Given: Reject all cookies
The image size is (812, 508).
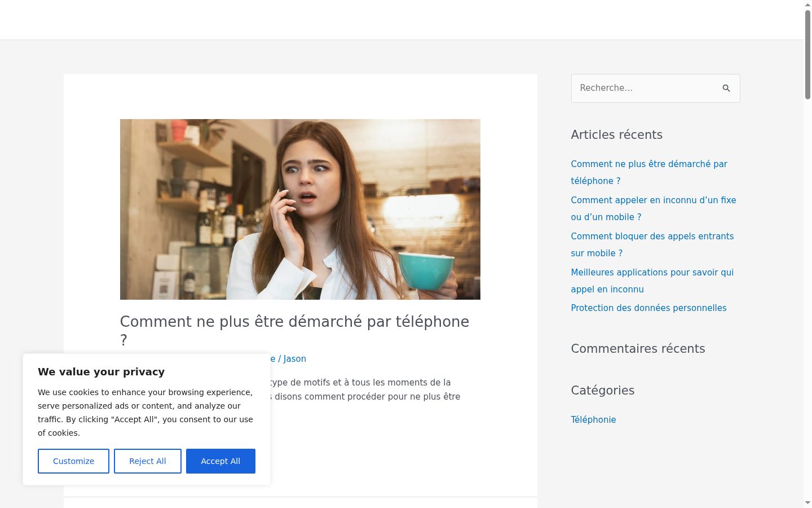Looking at the screenshot, I should pos(148,461).
